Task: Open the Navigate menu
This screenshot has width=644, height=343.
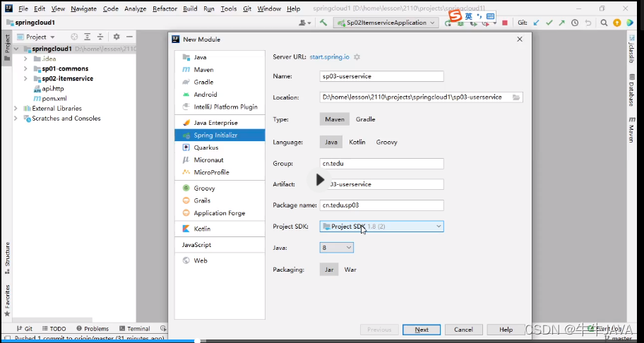Action: click(85, 8)
